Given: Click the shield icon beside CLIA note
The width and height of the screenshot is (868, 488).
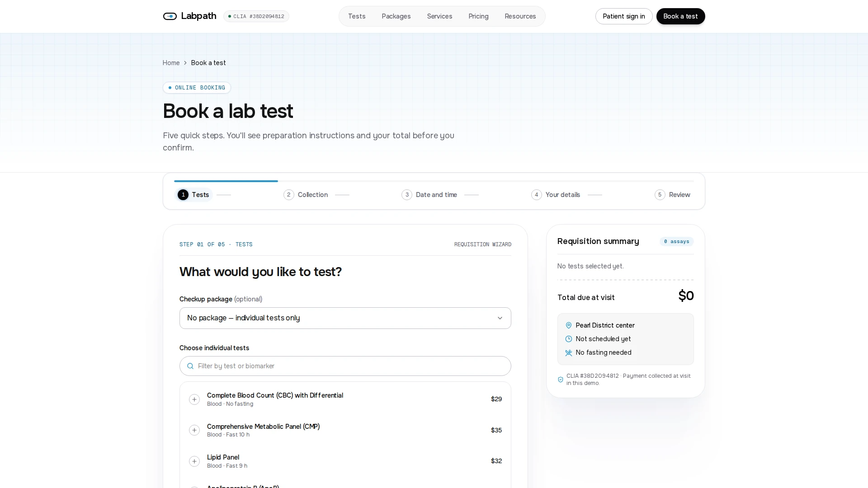Looking at the screenshot, I should 561,380.
